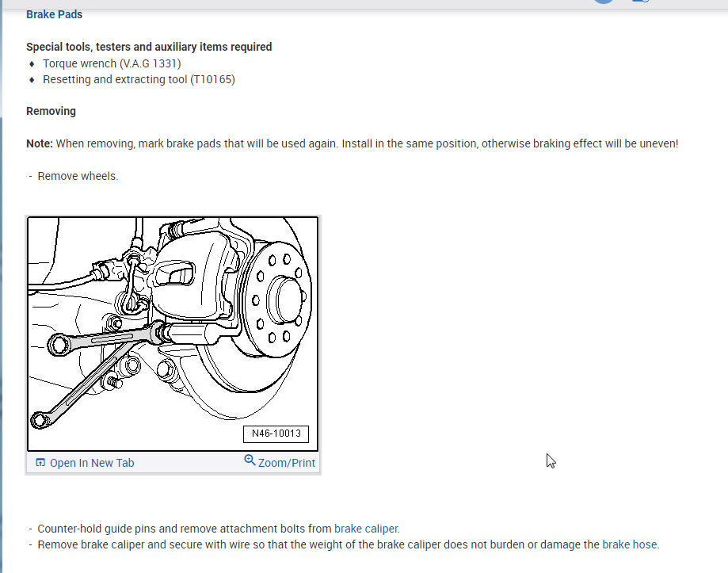Click the Removing section heading
This screenshot has width=728, height=573.
click(x=51, y=112)
